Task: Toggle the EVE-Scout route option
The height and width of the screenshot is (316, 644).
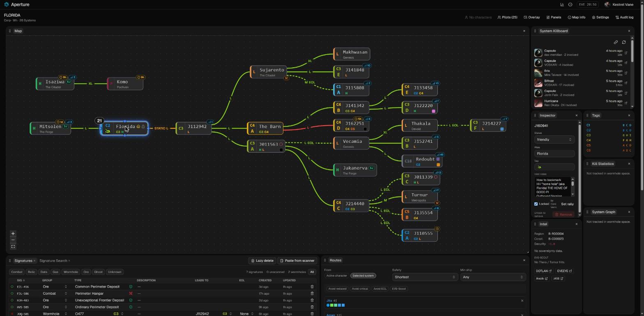Action: [x=399, y=289]
